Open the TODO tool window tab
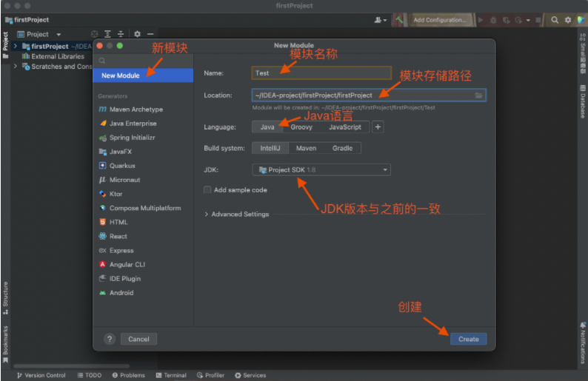588x381 pixels. pos(90,375)
